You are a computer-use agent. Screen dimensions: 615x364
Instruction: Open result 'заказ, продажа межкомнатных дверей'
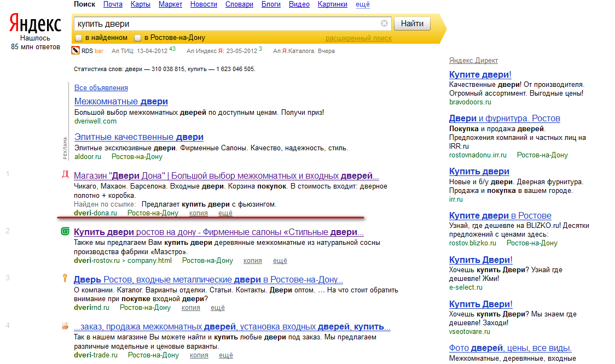tap(232, 327)
